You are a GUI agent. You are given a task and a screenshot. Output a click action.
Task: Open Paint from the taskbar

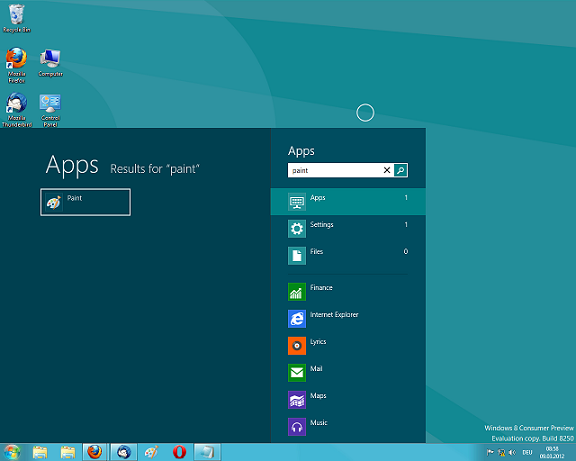coord(151,452)
